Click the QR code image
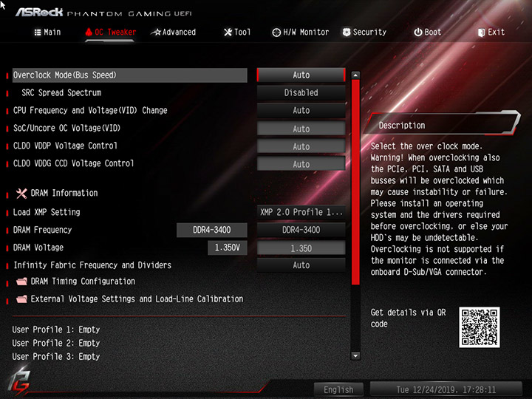 (x=479, y=327)
